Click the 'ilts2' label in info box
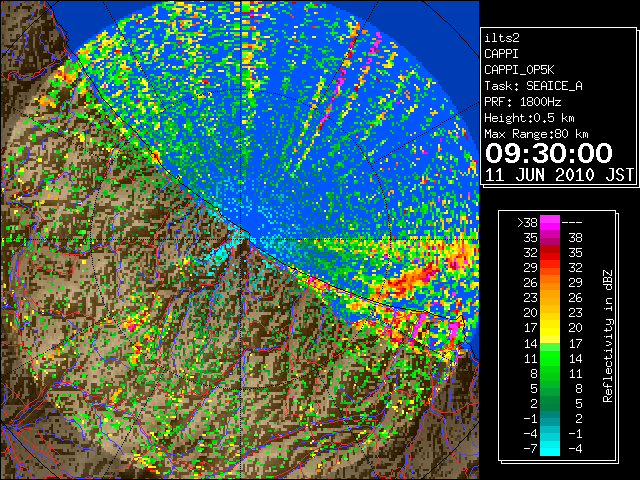This screenshot has width=640, height=480. click(502, 38)
